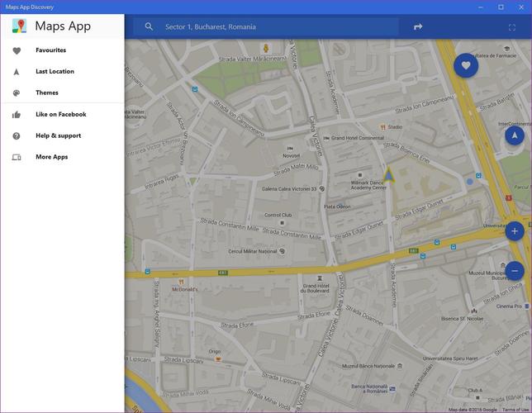Click the search magnifier icon

point(149,26)
